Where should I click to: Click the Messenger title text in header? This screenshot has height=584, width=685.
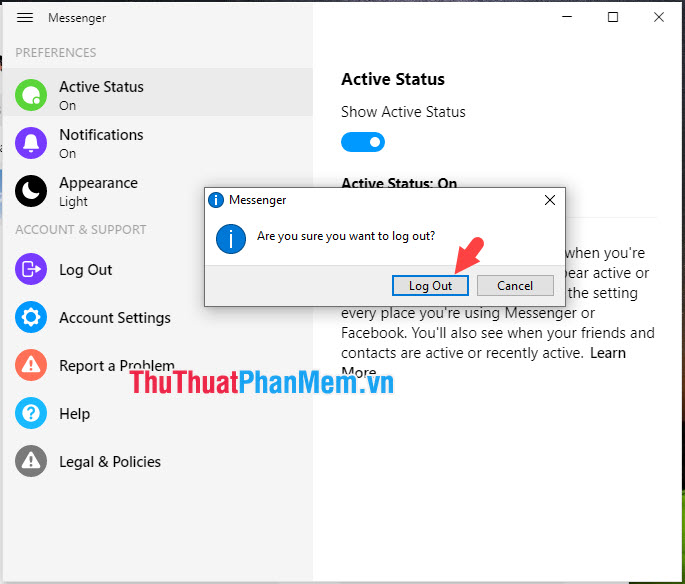77,18
